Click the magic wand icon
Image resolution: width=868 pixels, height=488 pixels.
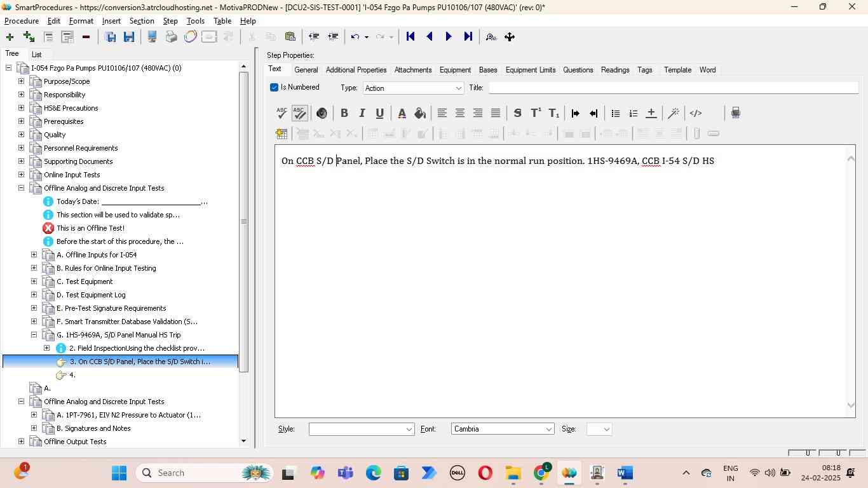click(x=674, y=113)
